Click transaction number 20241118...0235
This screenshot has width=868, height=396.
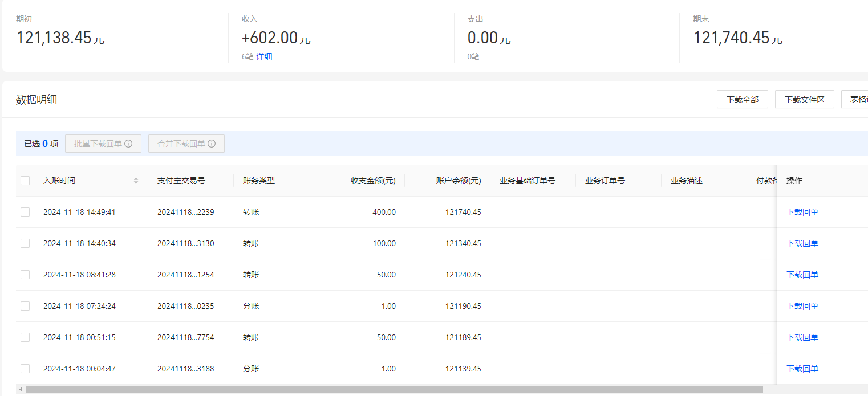click(x=186, y=306)
